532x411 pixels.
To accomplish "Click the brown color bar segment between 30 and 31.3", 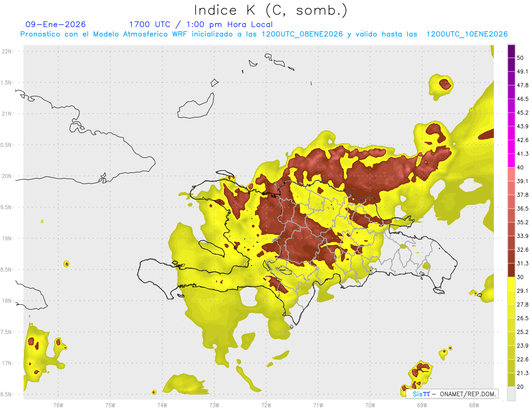I will pos(511,270).
